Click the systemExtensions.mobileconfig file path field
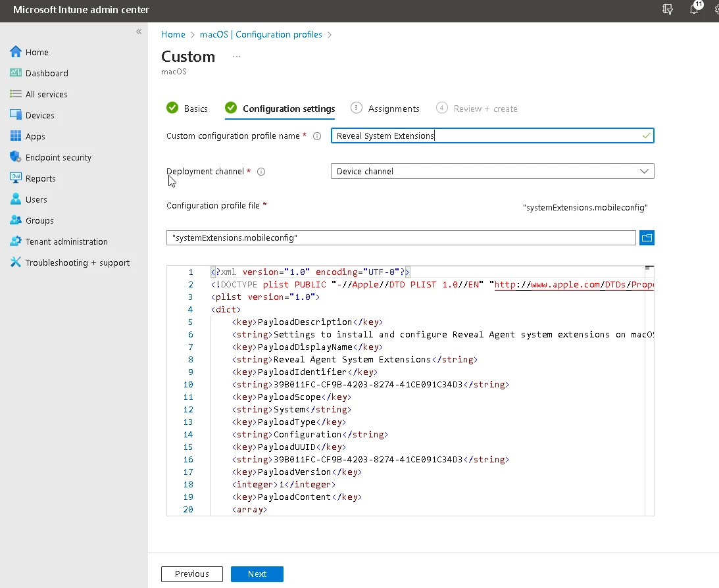This screenshot has height=588, width=719. (401, 238)
